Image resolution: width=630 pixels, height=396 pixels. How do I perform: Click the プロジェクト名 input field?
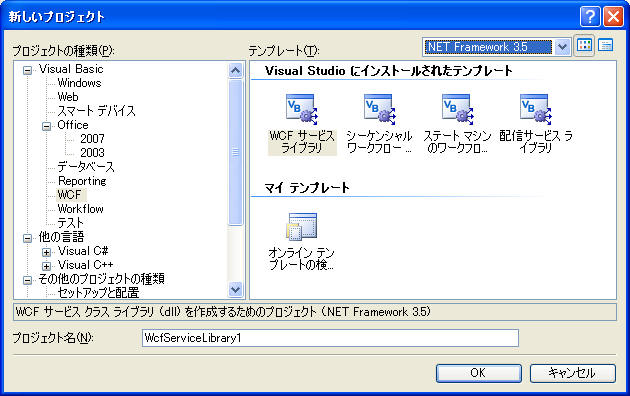tap(330, 338)
